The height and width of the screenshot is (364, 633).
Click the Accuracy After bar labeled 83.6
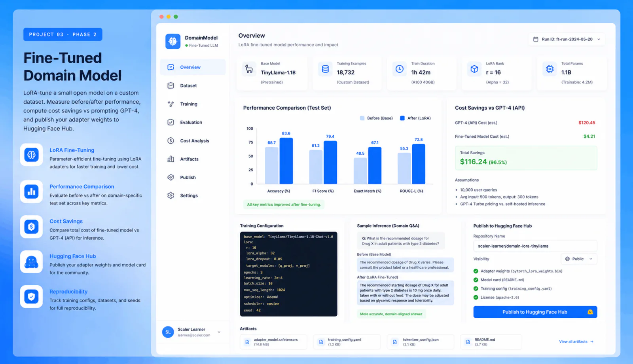[x=286, y=161]
